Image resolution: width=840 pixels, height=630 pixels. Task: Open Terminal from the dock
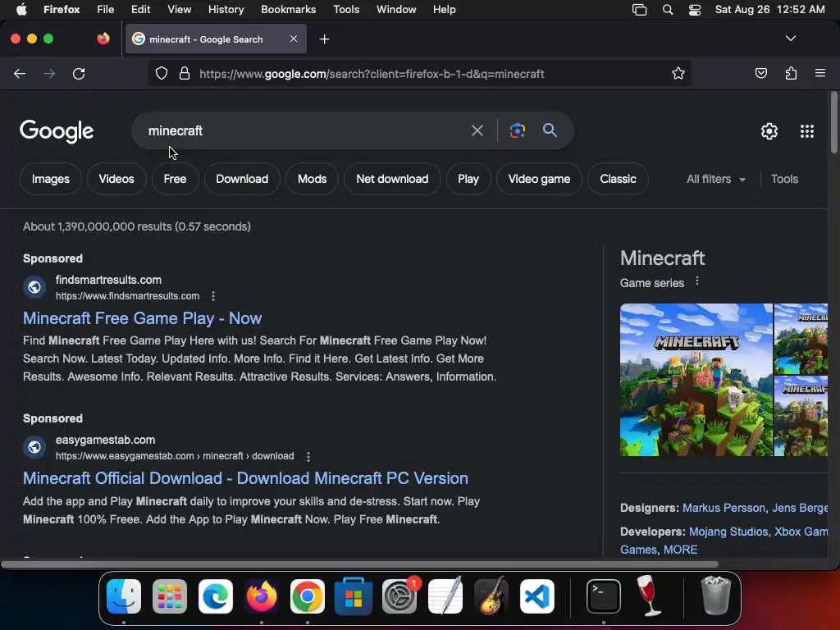click(x=604, y=596)
